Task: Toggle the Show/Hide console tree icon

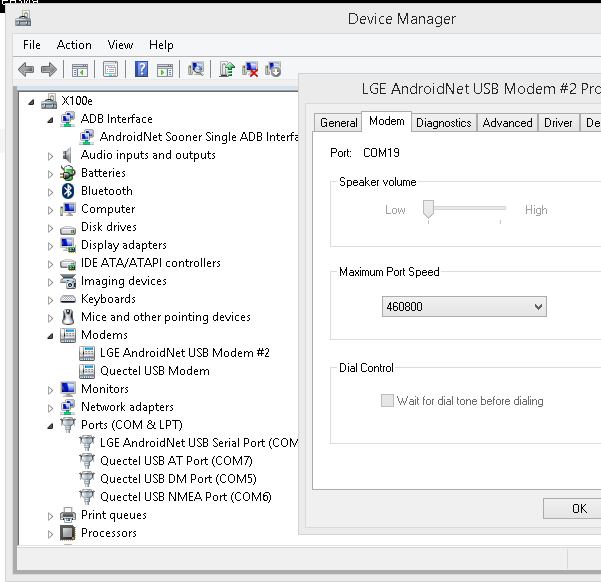Action: [79, 69]
